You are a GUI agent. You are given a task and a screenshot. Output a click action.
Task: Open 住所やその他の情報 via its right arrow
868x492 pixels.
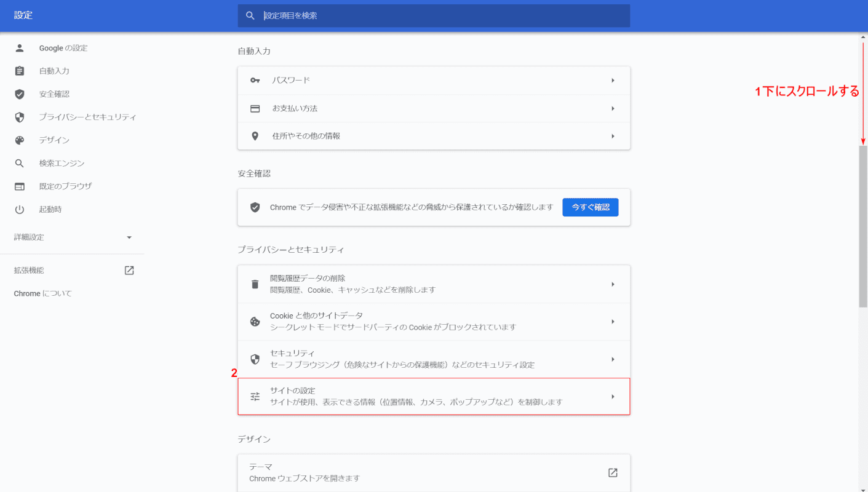(x=613, y=136)
